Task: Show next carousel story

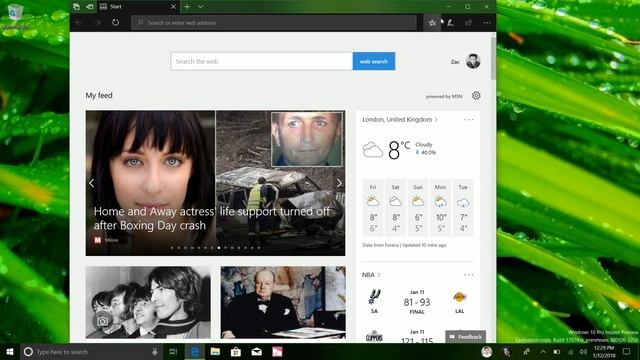Action: (339, 183)
